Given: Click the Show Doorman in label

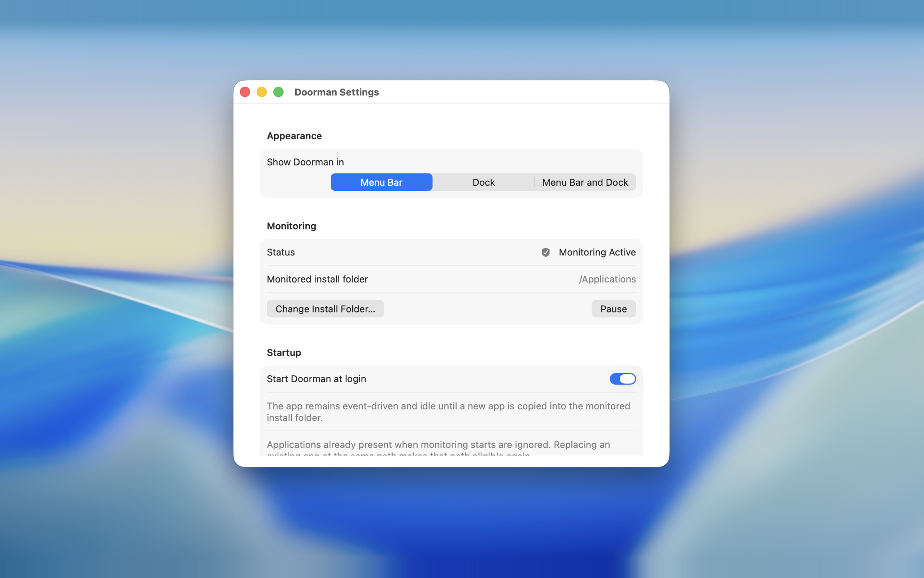Looking at the screenshot, I should pyautogui.click(x=305, y=162).
